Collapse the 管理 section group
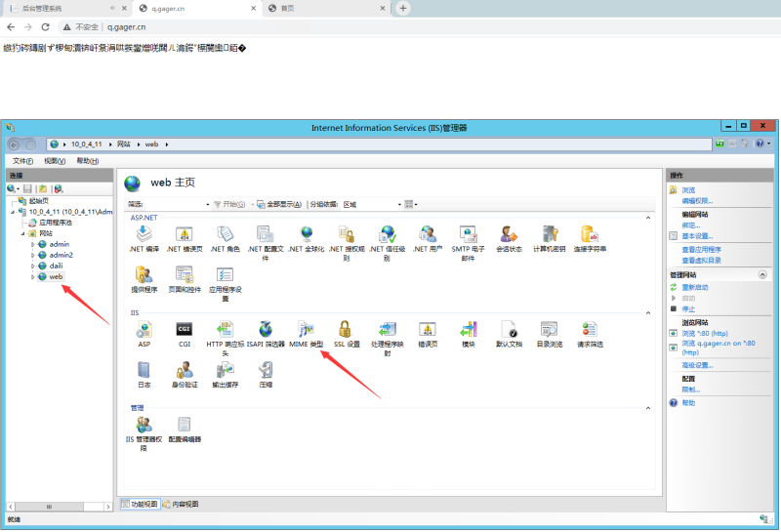This screenshot has height=532, width=781. pyautogui.click(x=648, y=408)
